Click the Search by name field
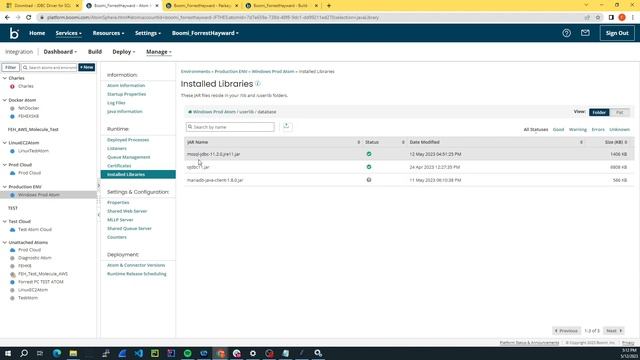 (230, 127)
